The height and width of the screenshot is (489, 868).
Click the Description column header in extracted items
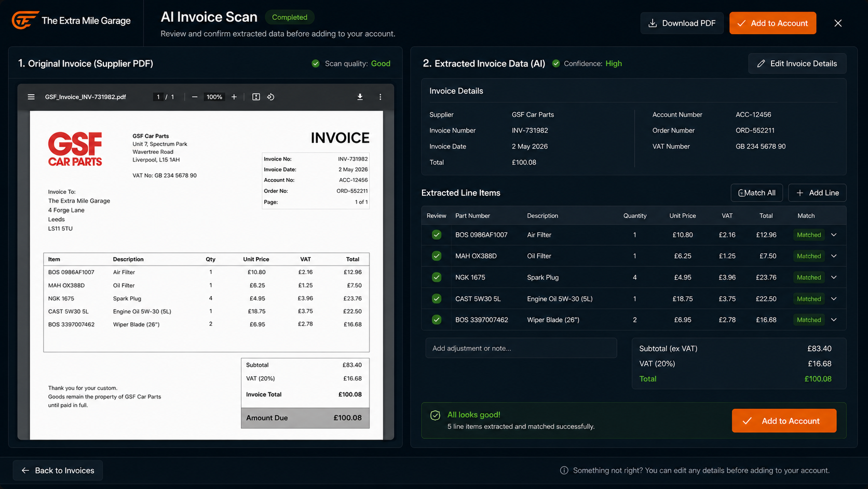point(542,216)
